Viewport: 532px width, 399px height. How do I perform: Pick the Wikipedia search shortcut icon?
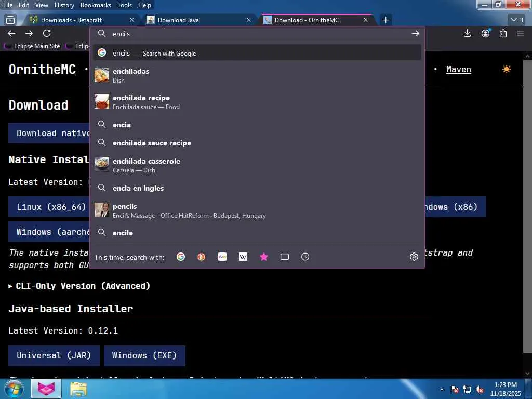tap(243, 257)
